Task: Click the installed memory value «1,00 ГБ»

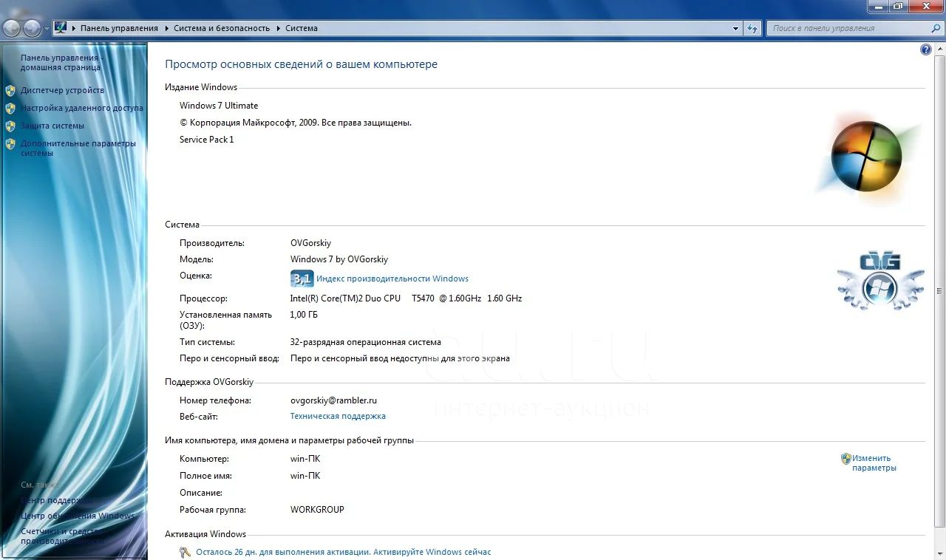Action: (304, 315)
